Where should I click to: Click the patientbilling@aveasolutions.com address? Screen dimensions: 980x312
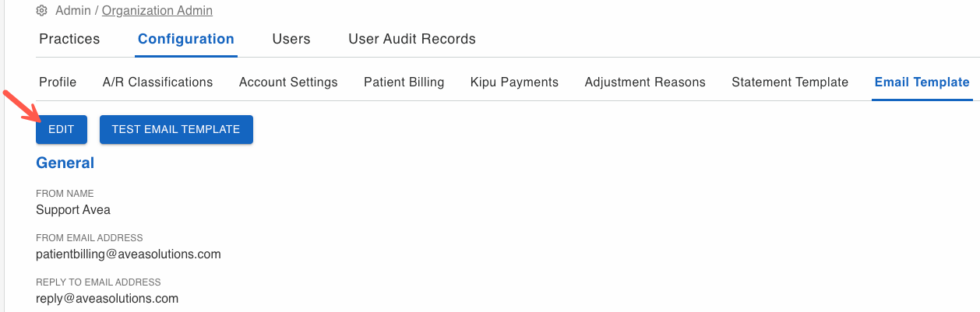point(129,254)
